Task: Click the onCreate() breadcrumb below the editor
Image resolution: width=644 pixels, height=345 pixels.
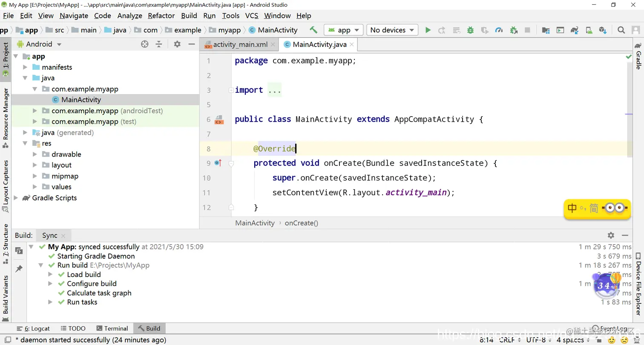Action: pos(302,223)
